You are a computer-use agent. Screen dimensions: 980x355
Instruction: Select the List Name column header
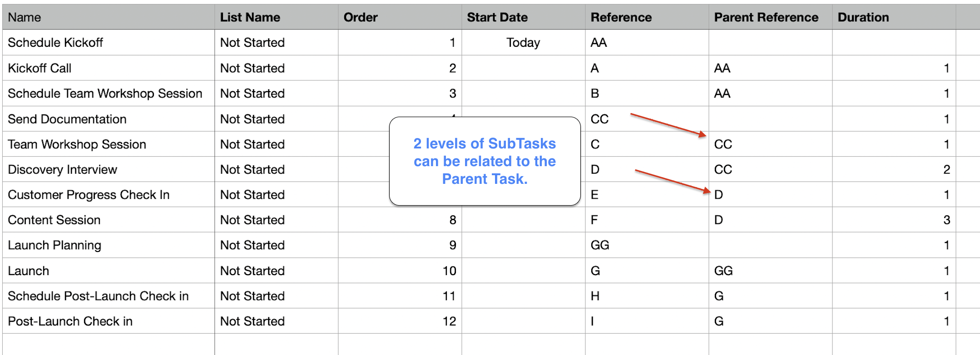tap(276, 17)
